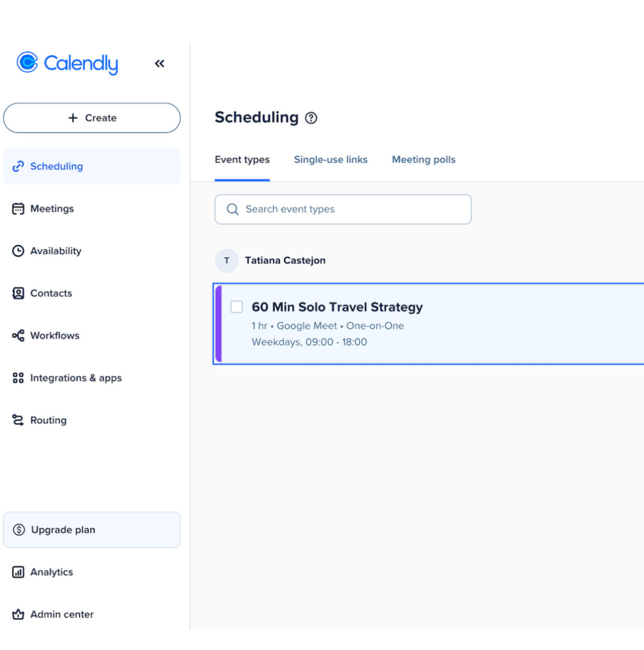Open Analytics from the sidebar
The height and width of the screenshot is (650, 644).
click(51, 572)
